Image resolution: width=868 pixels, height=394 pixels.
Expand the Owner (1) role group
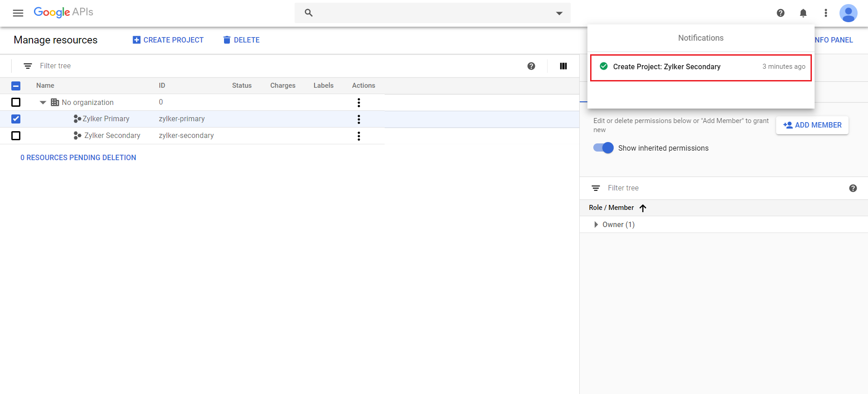[596, 225]
